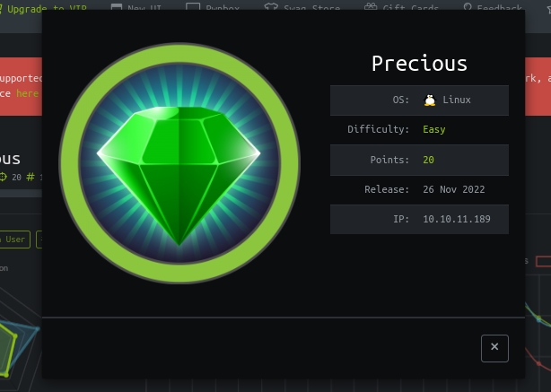Click the Pwnbox box icon
The image size is (551, 392).
(193, 9)
